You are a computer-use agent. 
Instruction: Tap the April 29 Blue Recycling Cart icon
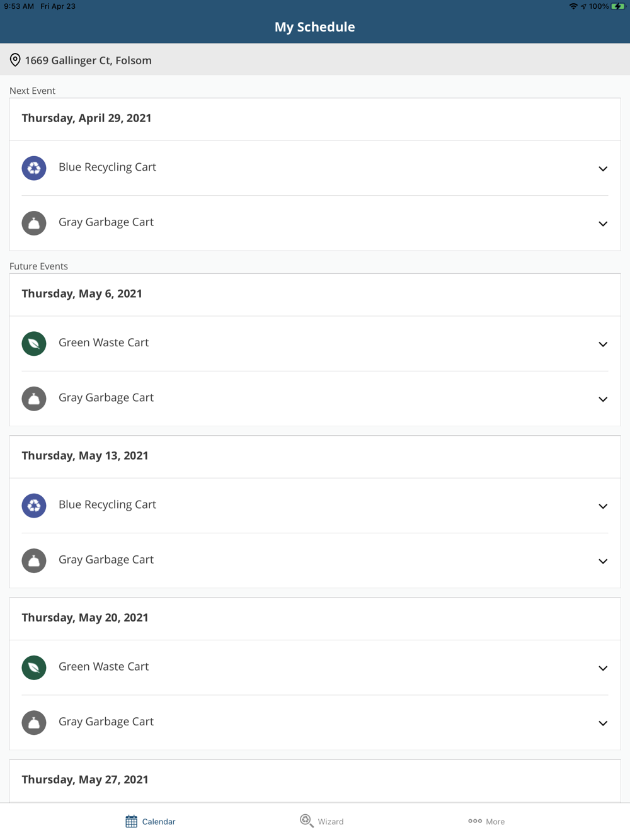click(x=34, y=168)
